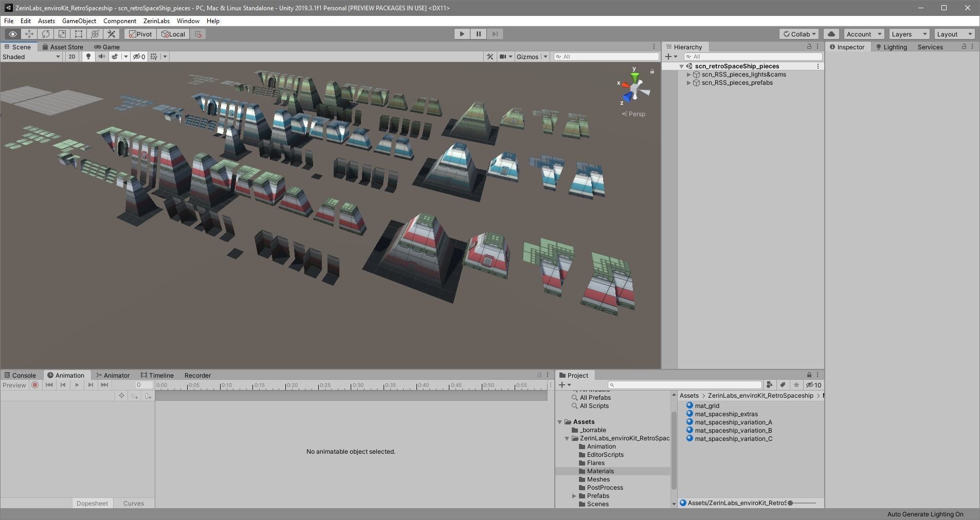Expand the Prefabs folder
This screenshot has width=980, height=520.
[x=574, y=496]
